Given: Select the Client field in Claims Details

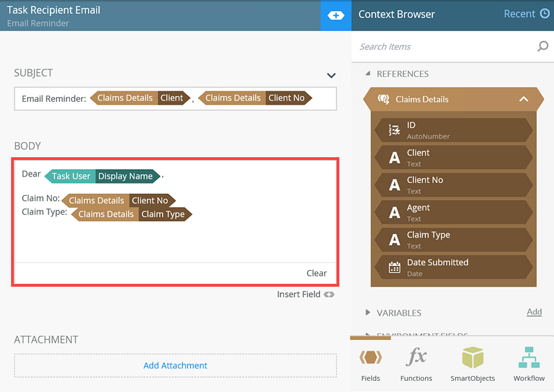Looking at the screenshot, I should coord(454,158).
